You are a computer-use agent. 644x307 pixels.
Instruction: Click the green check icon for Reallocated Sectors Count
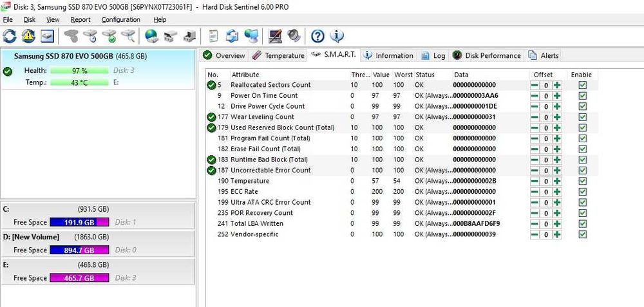point(211,85)
